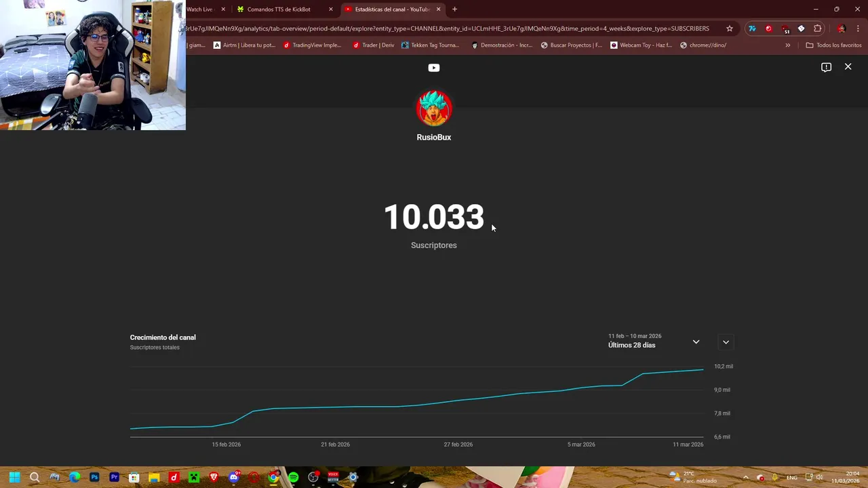Open Spotify from the taskbar
This screenshot has height=488, width=868.
(x=293, y=477)
